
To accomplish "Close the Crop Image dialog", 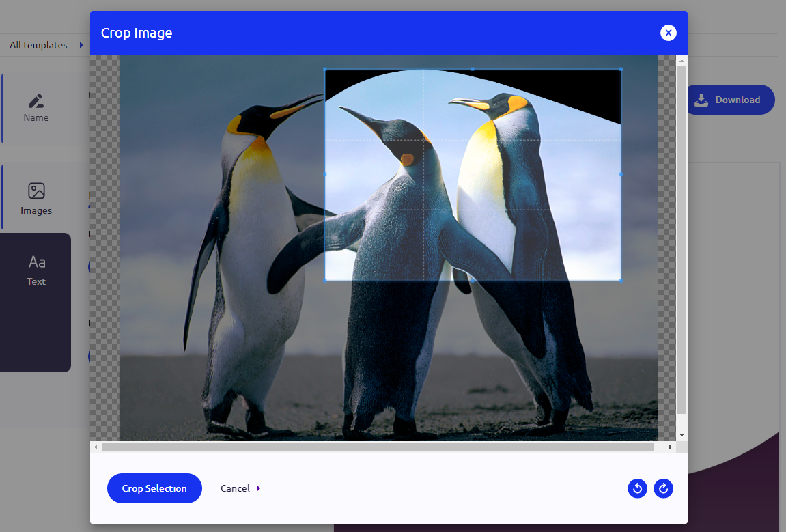I will pyautogui.click(x=668, y=33).
